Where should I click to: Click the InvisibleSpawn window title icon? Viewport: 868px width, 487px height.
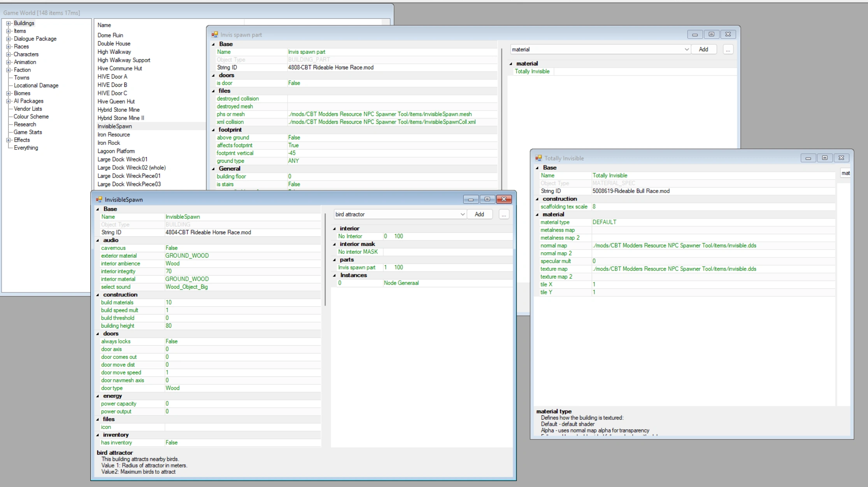[99, 199]
